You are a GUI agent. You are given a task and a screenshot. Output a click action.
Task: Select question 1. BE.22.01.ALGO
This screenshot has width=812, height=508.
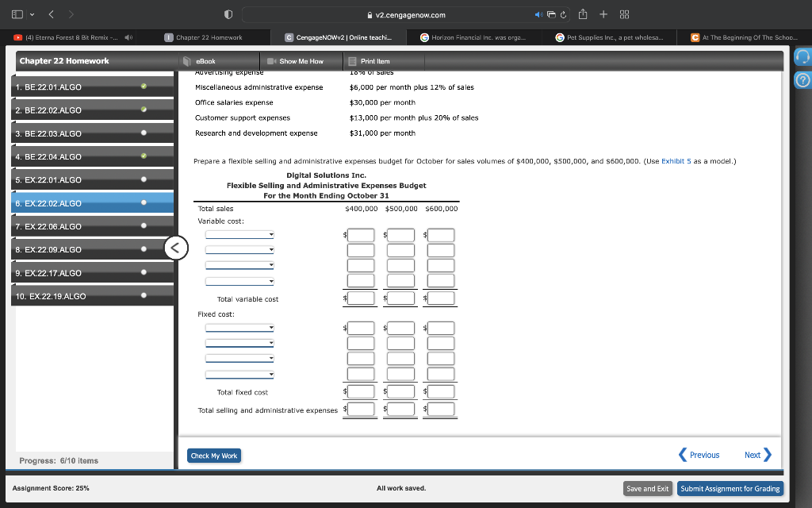pos(92,87)
